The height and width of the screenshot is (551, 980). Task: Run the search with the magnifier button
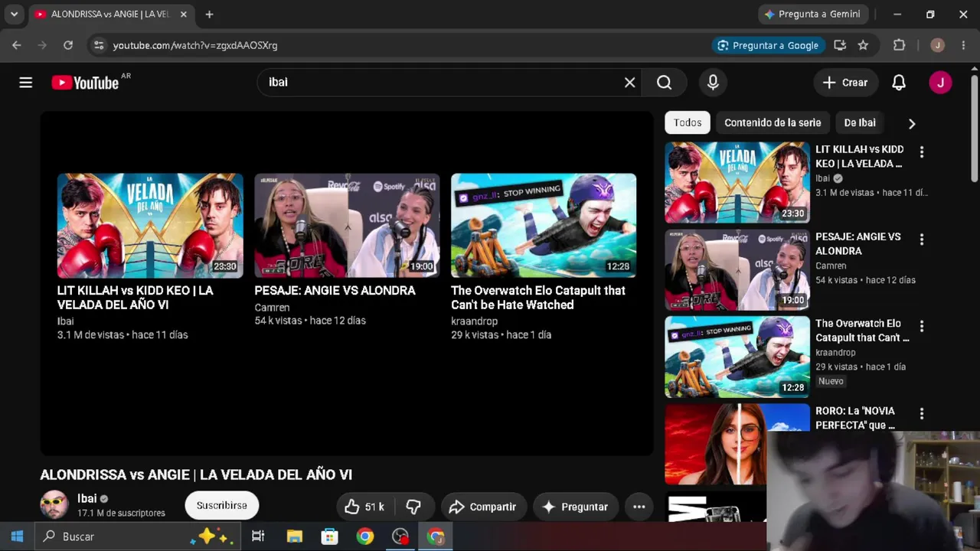click(664, 83)
